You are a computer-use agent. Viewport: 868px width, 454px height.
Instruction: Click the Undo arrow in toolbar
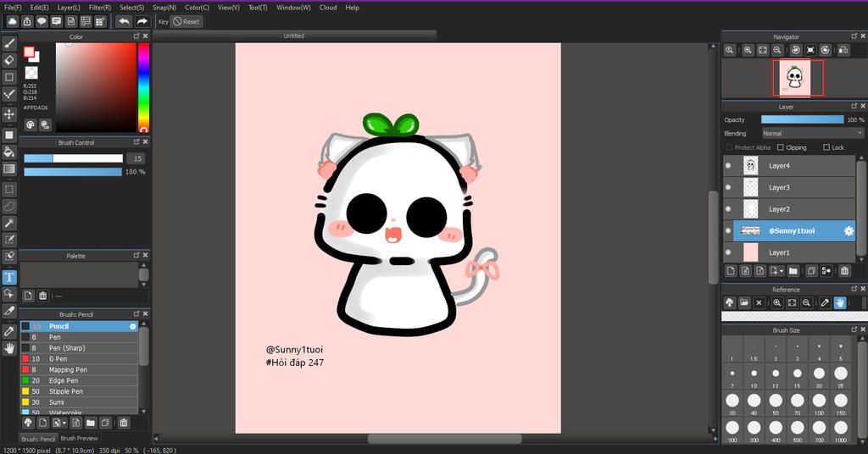click(124, 21)
